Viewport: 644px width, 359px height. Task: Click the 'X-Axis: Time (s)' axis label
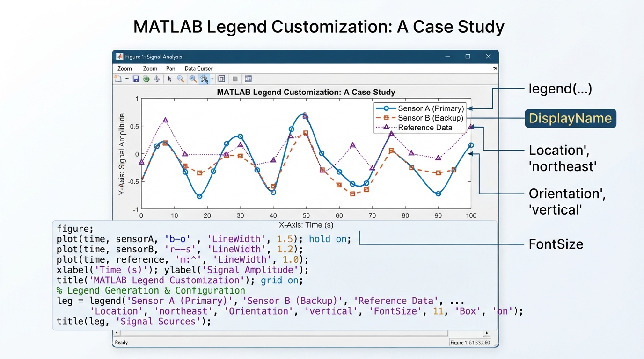(x=306, y=225)
